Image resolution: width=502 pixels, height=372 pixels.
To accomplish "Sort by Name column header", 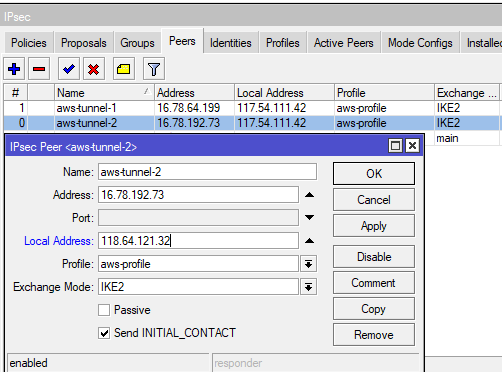I will [104, 93].
